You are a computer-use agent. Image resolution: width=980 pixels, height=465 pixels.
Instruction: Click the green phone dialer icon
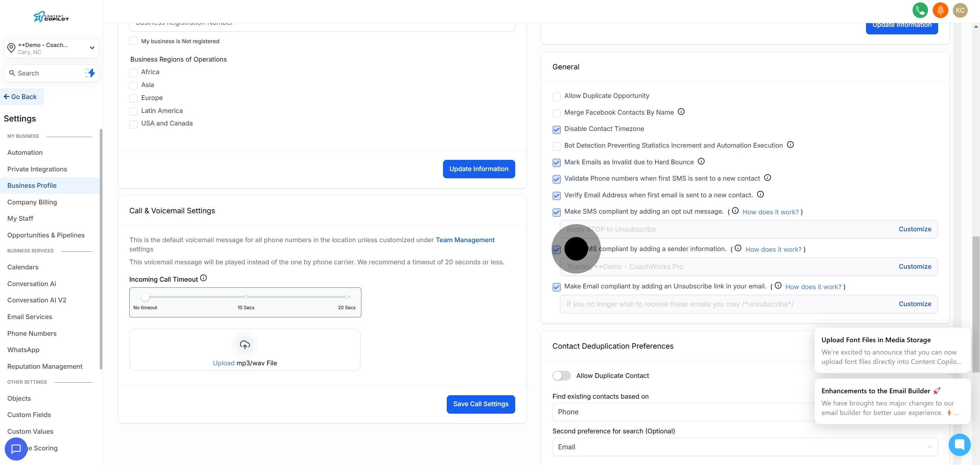tap(919, 10)
